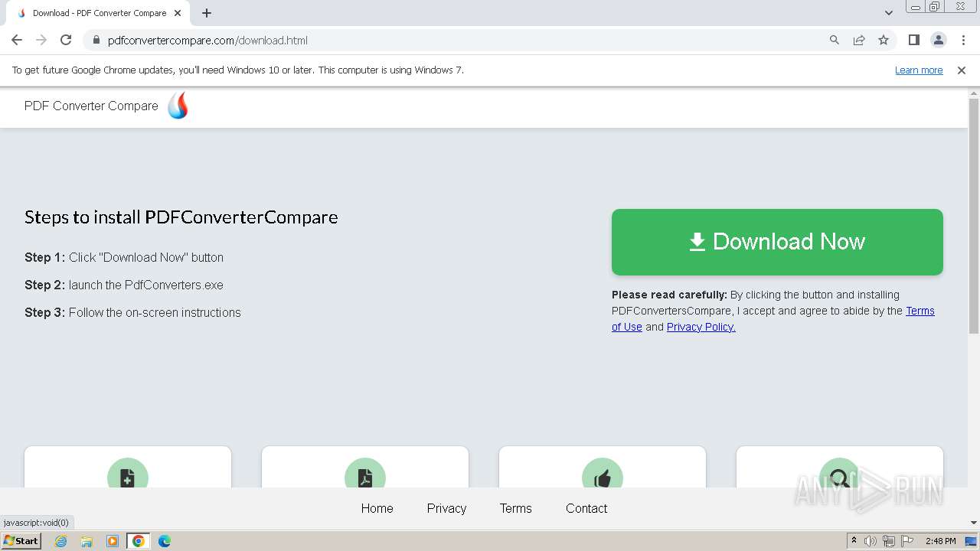This screenshot has width=980, height=551.
Task: Click the PDF Converter Compare flame logo
Action: click(x=178, y=106)
